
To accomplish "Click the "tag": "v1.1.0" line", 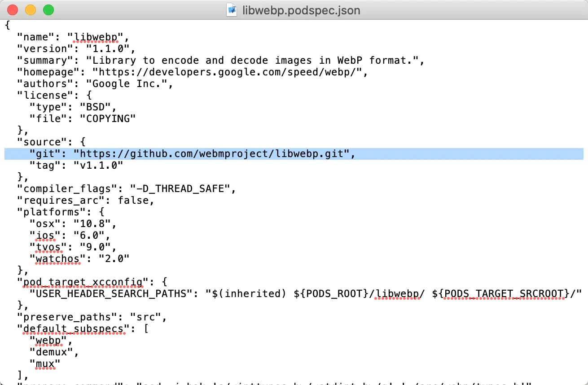I will click(x=76, y=165).
